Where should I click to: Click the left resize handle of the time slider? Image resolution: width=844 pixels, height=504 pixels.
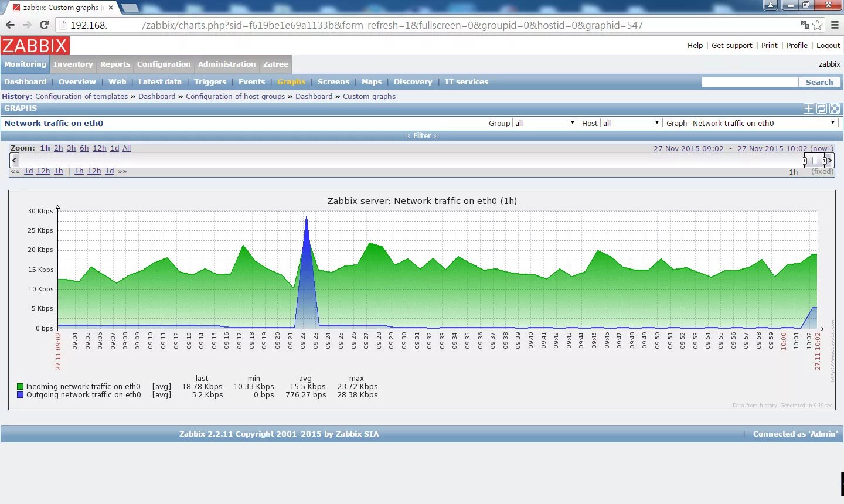[804, 161]
